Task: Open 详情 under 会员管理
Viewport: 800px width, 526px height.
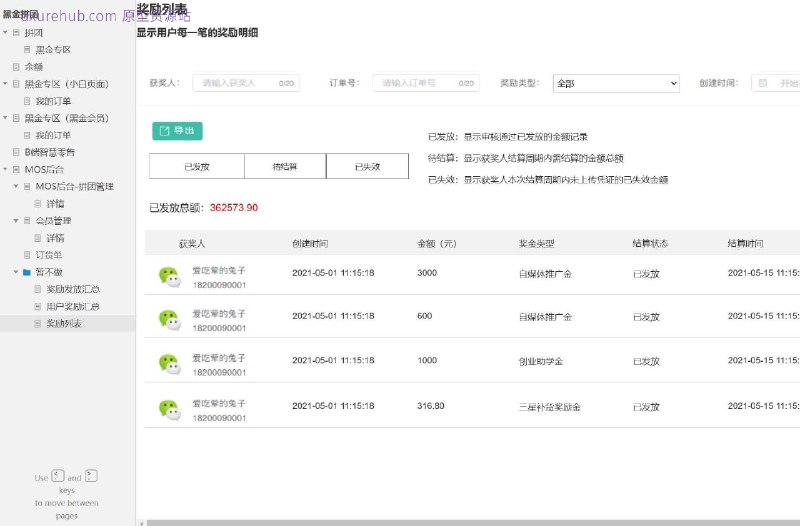Action: (55, 238)
